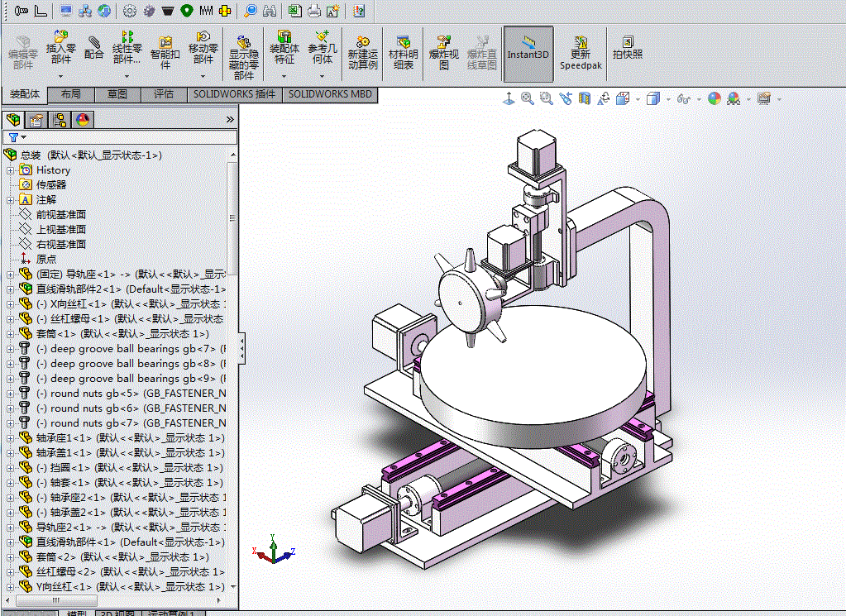Image resolution: width=846 pixels, height=616 pixels.
Task: Switch to 草图 tab
Action: [117, 94]
